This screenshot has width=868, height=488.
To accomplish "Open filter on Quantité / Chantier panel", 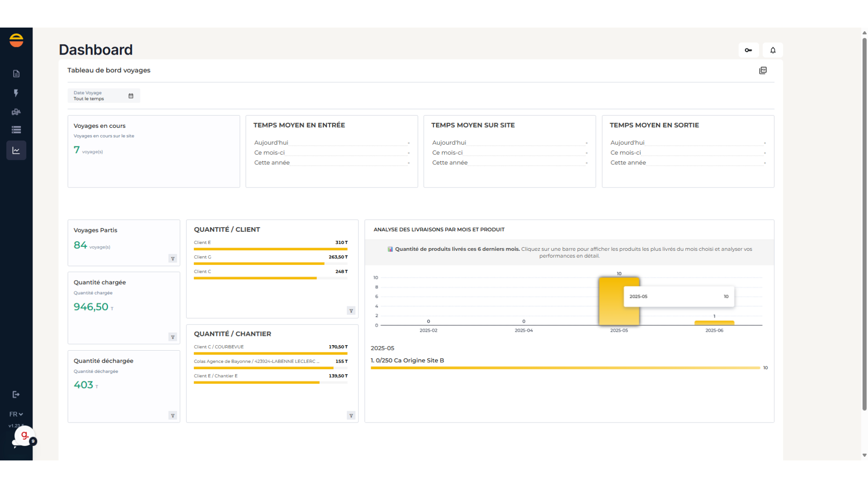I will pyautogui.click(x=351, y=416).
